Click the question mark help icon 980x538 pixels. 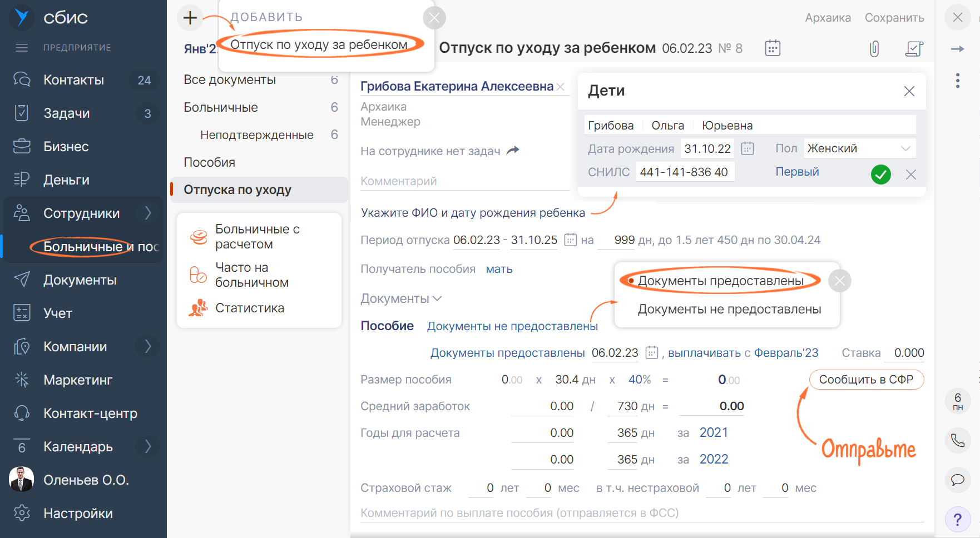958,520
